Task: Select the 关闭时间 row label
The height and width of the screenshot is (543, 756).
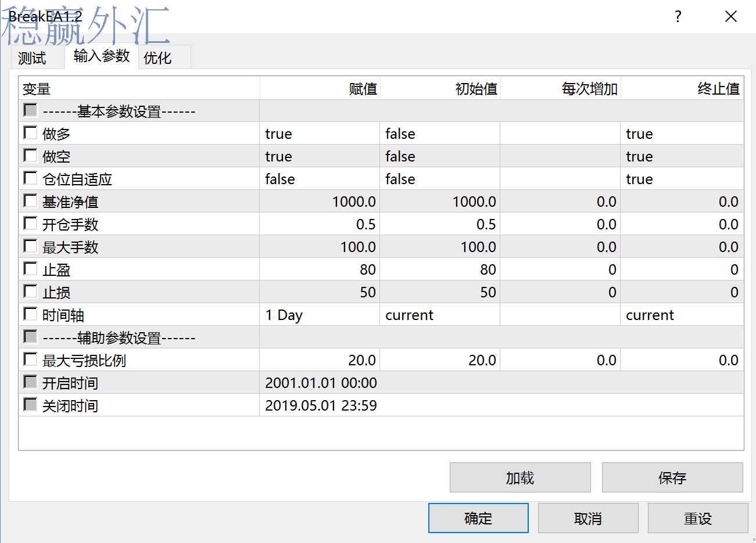Action: point(70,406)
